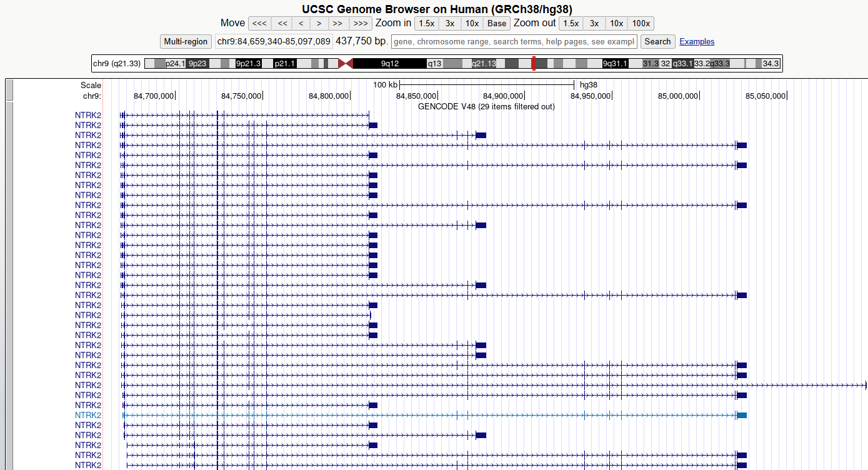Move far right using >>> button
868x470 pixels.
(360, 24)
